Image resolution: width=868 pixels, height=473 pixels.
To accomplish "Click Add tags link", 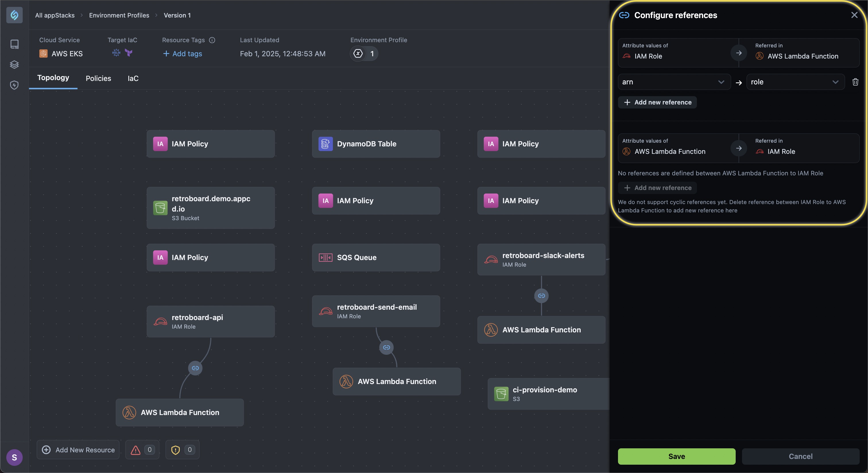I will pos(182,54).
